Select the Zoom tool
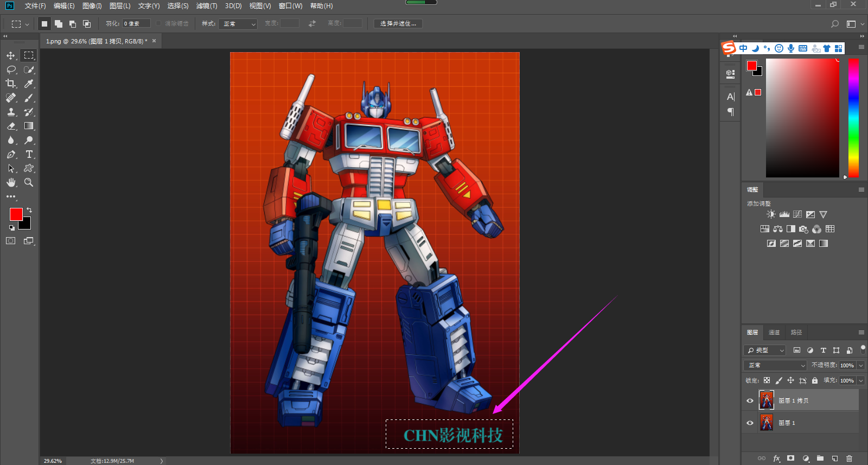Screen dimensions: 868x465 [29, 182]
